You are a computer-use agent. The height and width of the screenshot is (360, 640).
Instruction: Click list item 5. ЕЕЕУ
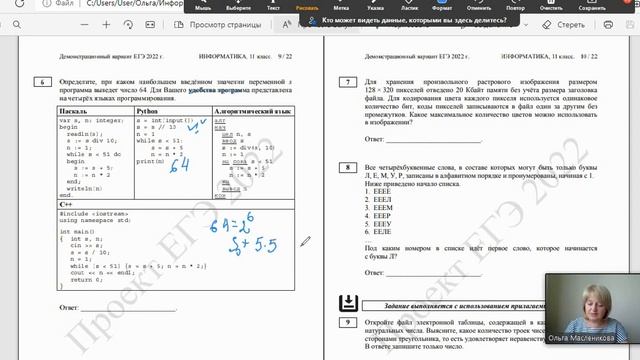(x=378, y=224)
